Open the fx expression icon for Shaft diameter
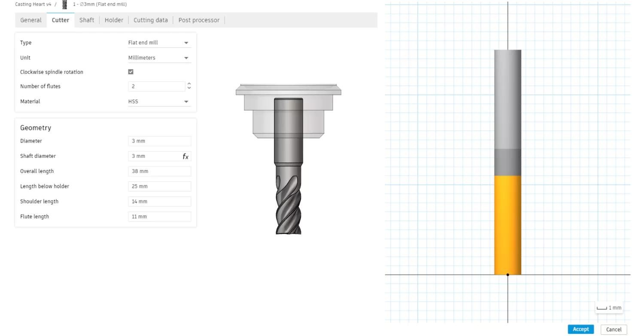 pyautogui.click(x=185, y=157)
